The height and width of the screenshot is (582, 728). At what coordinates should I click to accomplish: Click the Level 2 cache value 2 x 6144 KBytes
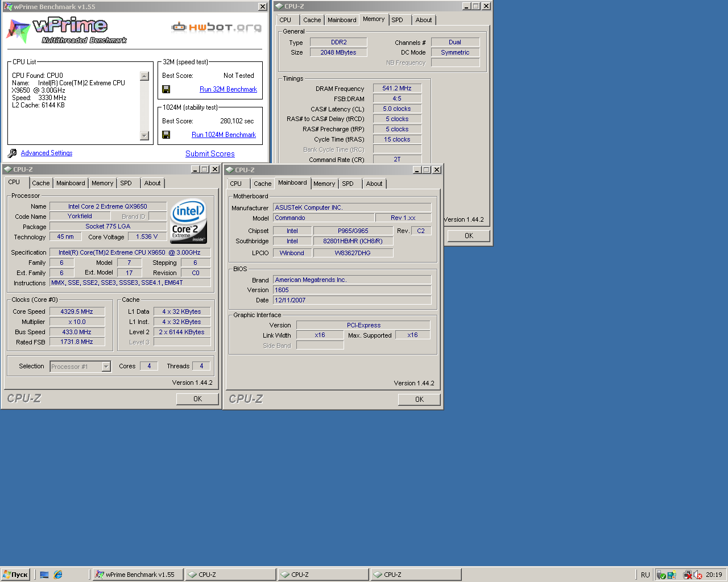click(x=182, y=332)
